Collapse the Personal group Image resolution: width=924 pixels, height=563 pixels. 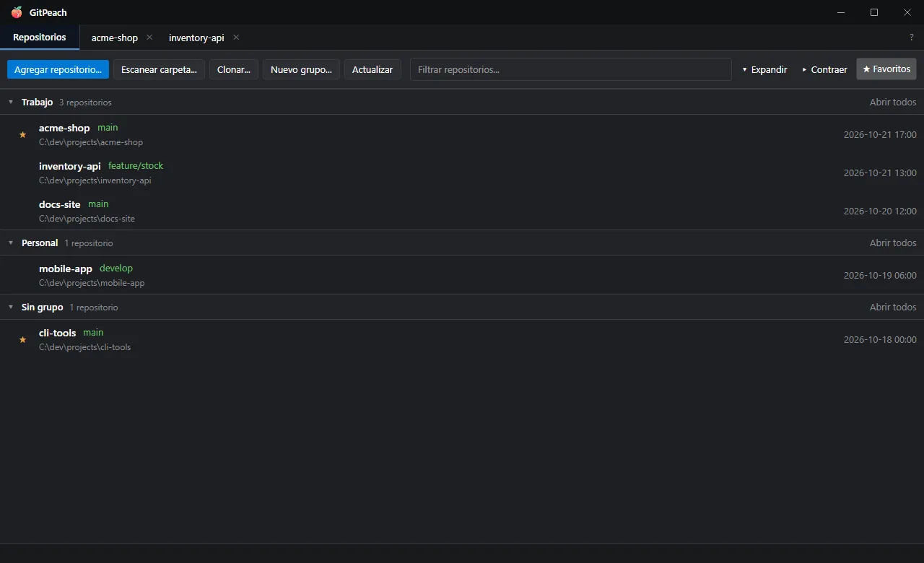click(x=11, y=243)
